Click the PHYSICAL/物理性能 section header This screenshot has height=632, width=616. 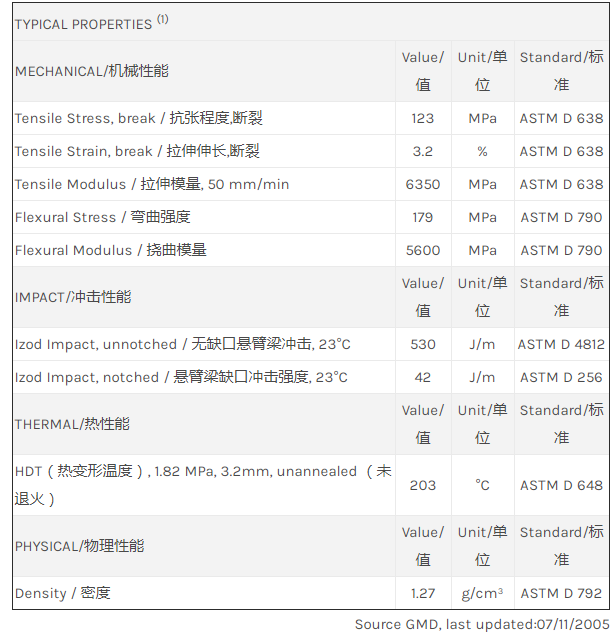pyautogui.click(x=79, y=546)
